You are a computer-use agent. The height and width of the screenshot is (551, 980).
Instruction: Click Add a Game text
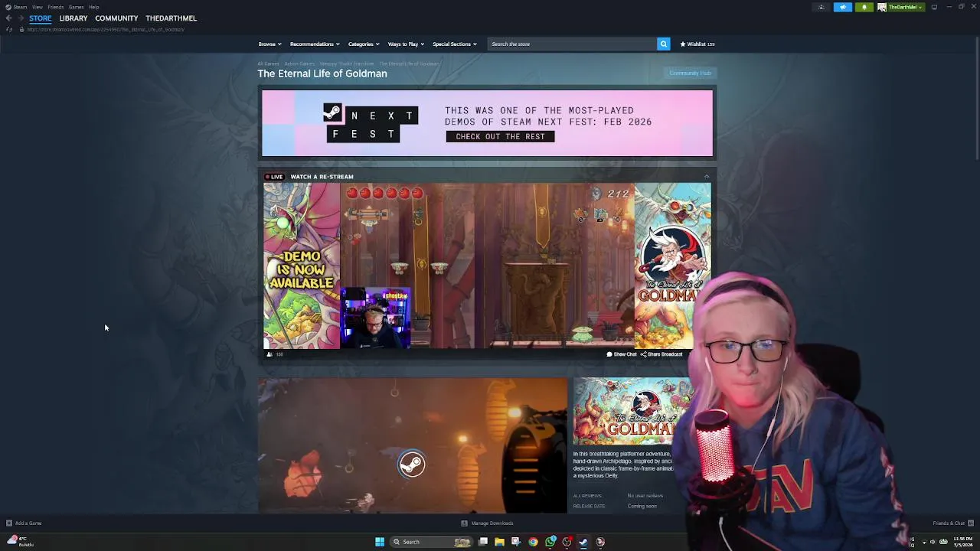coord(28,523)
